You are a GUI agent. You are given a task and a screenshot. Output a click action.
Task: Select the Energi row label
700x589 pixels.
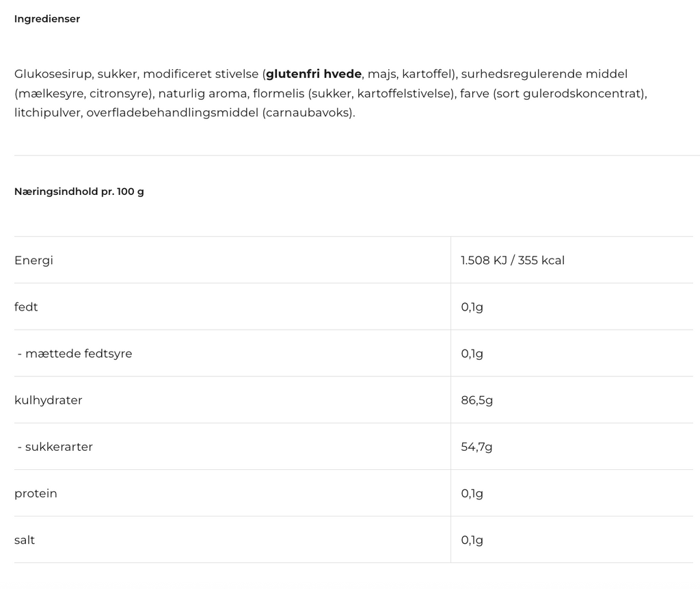33,261
